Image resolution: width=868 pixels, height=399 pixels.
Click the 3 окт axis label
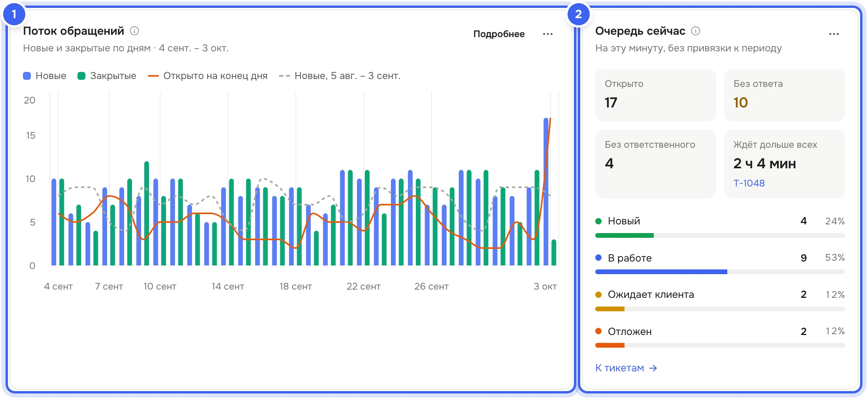tap(545, 286)
